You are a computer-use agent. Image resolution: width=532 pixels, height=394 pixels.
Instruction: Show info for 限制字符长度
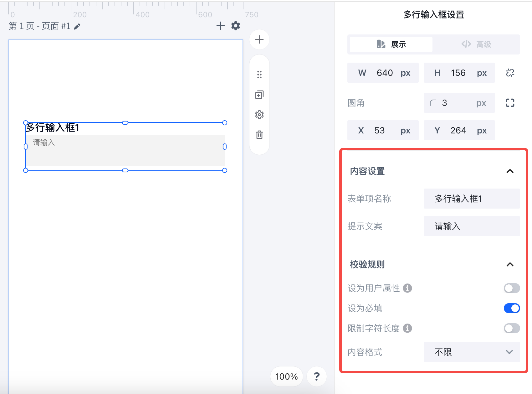tap(407, 328)
